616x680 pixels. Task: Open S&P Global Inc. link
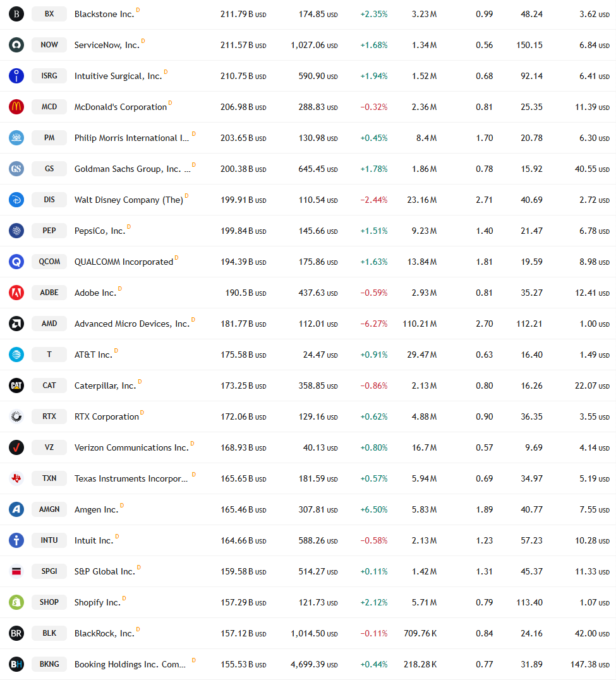pyautogui.click(x=104, y=571)
